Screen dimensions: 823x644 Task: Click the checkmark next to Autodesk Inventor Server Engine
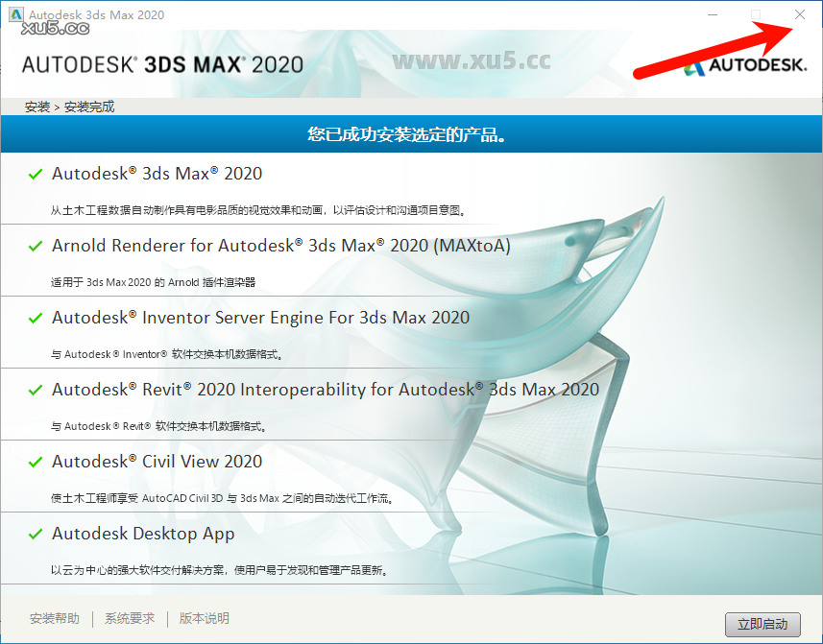[x=35, y=318]
